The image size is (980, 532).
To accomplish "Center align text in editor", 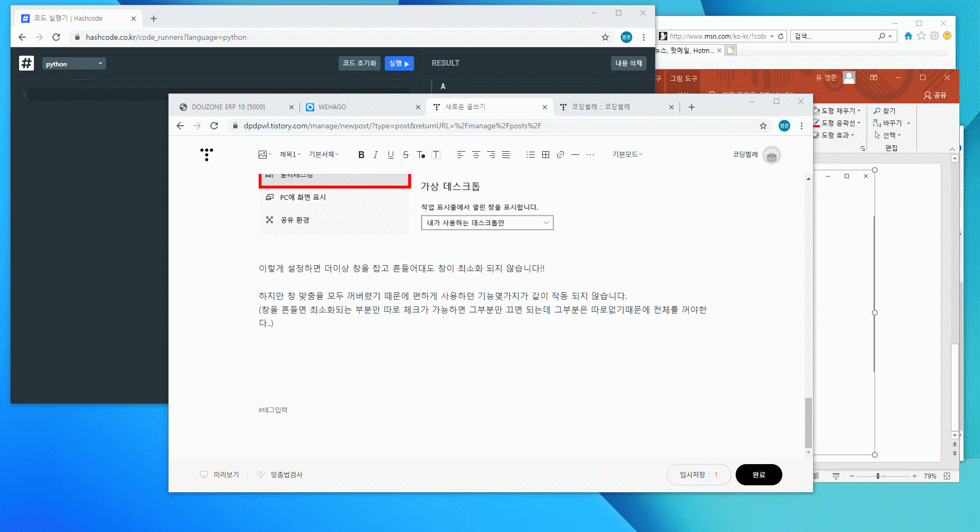I will click(476, 155).
